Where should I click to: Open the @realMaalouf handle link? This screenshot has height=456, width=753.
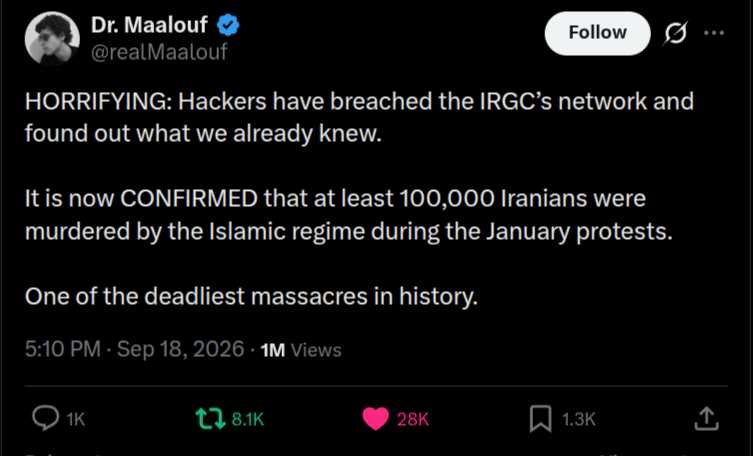pos(159,52)
